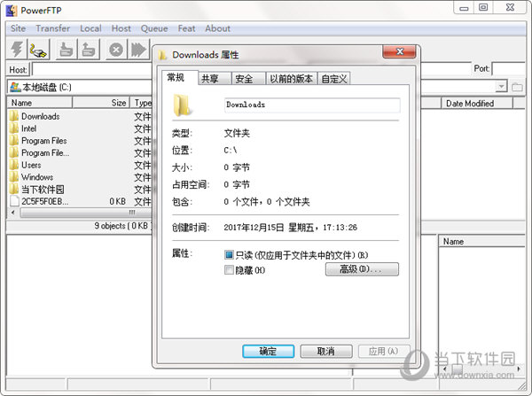Open the Host menu
The image size is (532, 396).
pyautogui.click(x=121, y=28)
